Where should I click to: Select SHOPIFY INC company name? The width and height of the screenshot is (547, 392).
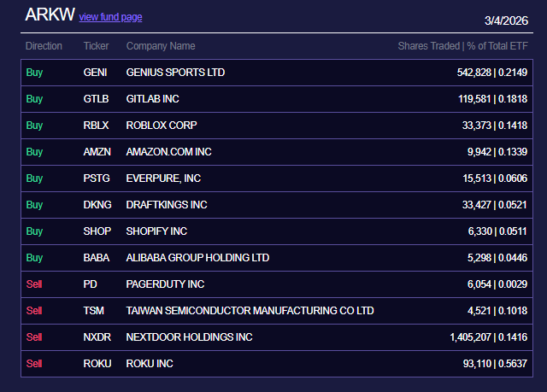tap(156, 231)
